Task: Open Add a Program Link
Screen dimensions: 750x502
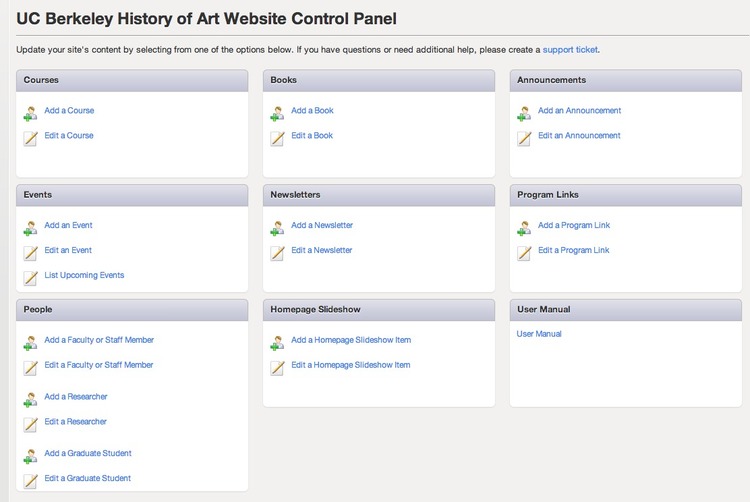Action: tap(574, 225)
